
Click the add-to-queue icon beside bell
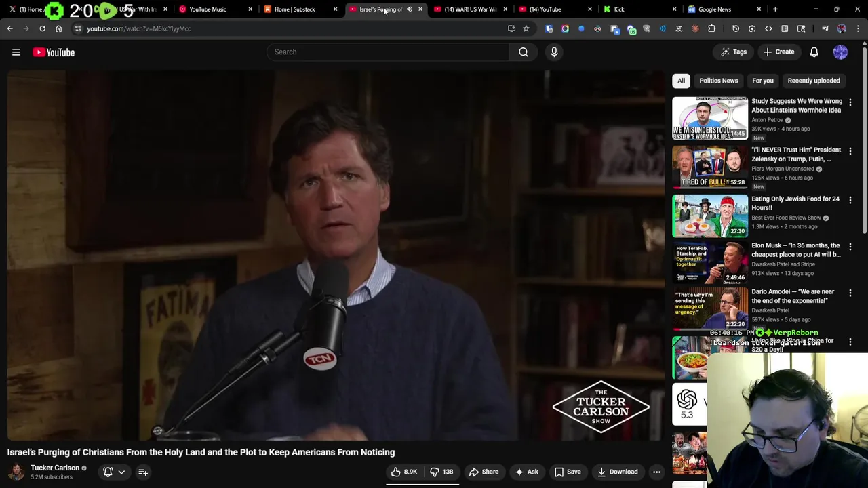tap(143, 472)
